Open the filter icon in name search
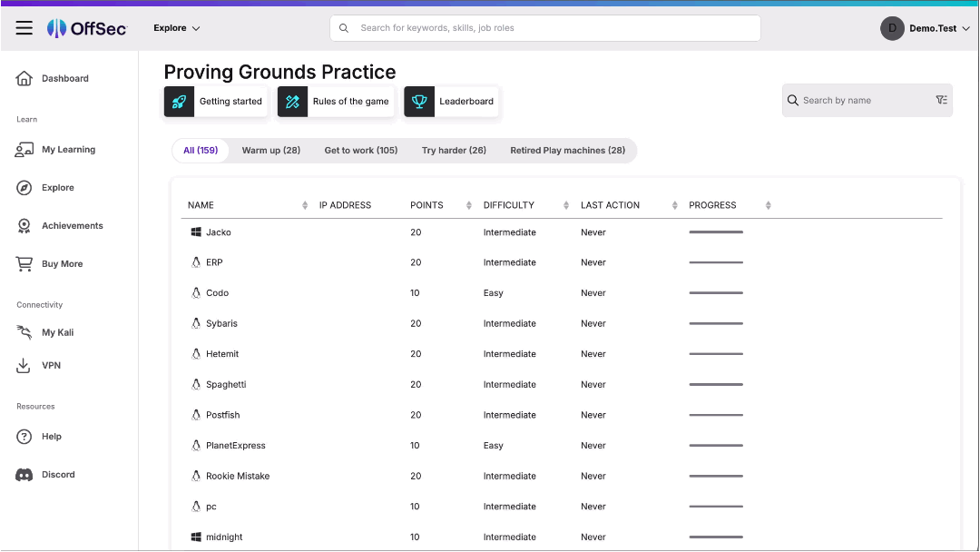This screenshot has width=980, height=552. (941, 100)
